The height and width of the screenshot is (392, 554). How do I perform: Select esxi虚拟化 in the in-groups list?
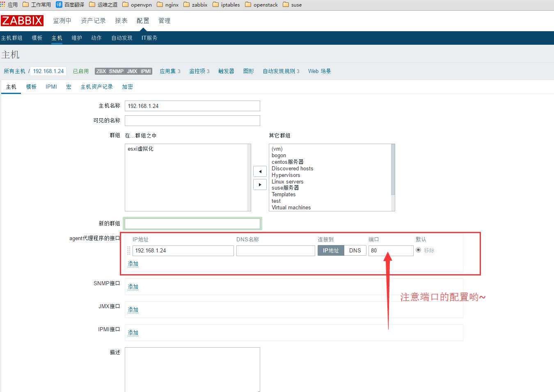coord(141,149)
